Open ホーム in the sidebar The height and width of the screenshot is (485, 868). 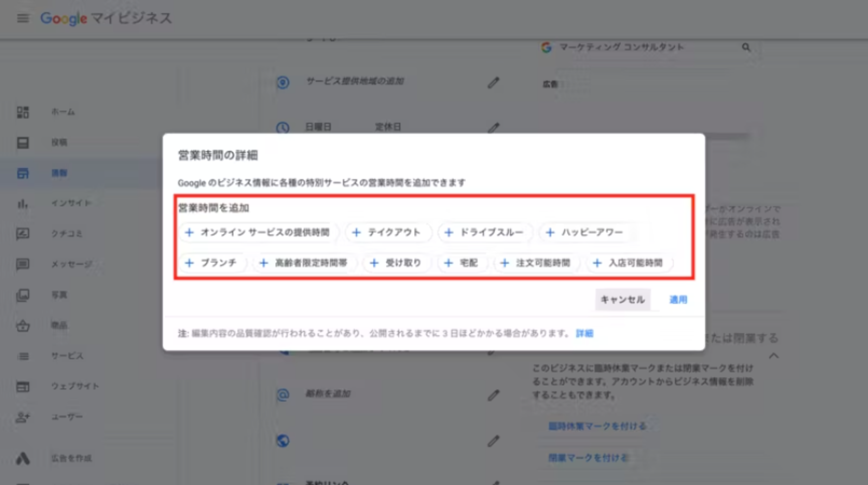point(63,112)
